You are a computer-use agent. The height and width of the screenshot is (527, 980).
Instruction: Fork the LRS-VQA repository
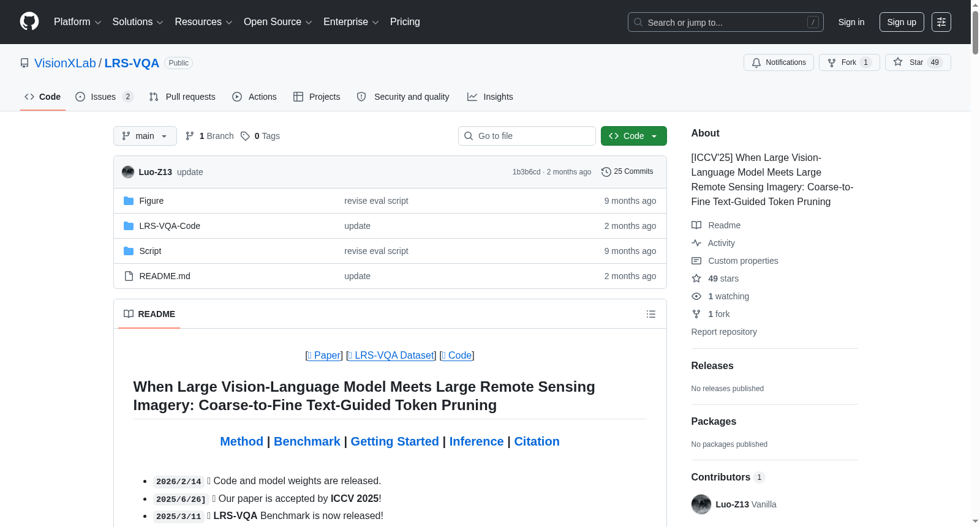point(849,62)
